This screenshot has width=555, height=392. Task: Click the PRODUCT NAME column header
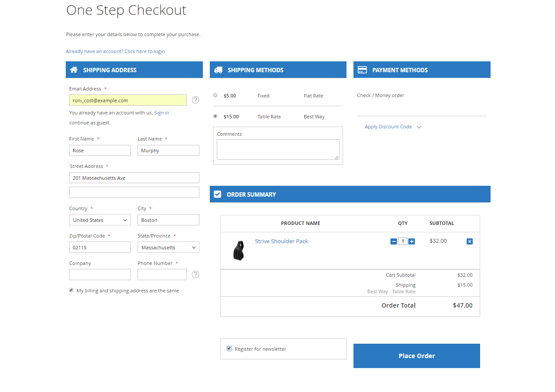tap(301, 223)
